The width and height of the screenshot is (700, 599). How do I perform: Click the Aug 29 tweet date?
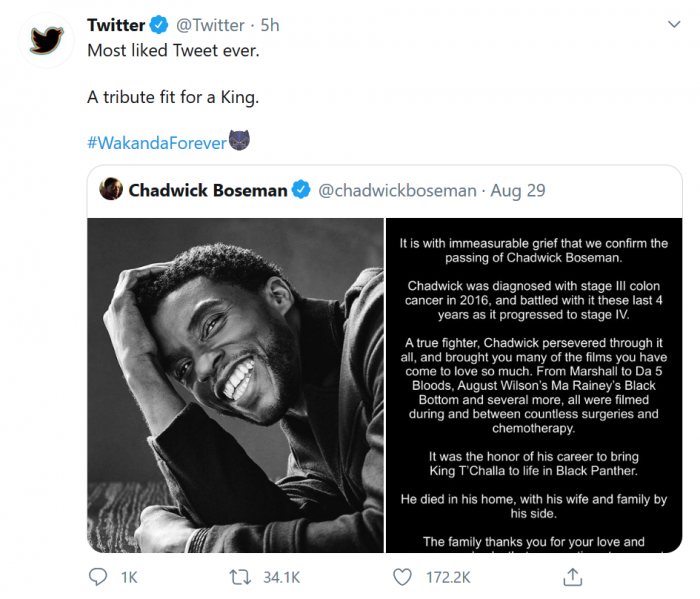click(x=520, y=190)
